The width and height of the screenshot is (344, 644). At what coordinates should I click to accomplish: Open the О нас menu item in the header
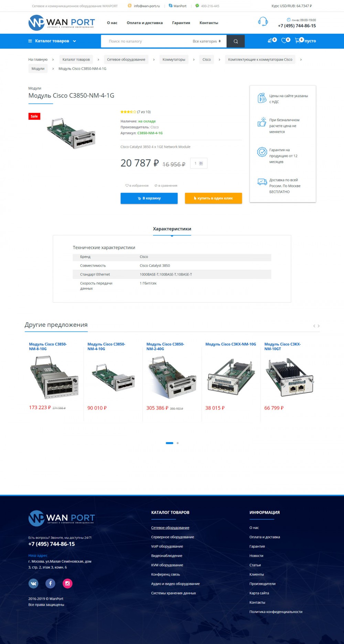(x=112, y=23)
